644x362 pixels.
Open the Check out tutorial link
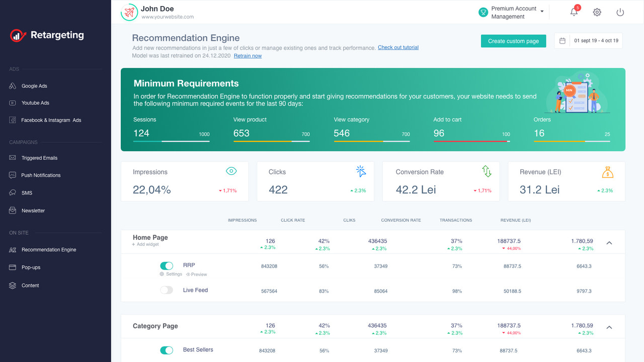tap(398, 47)
